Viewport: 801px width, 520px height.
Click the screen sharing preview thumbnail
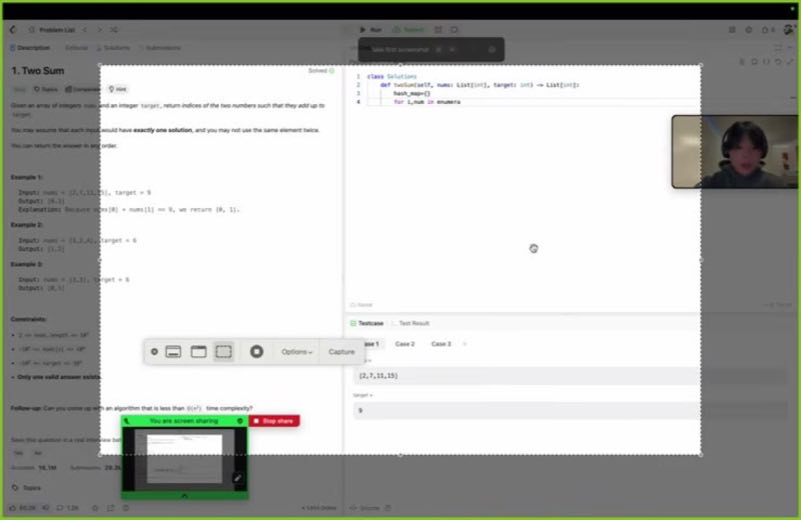(x=184, y=459)
